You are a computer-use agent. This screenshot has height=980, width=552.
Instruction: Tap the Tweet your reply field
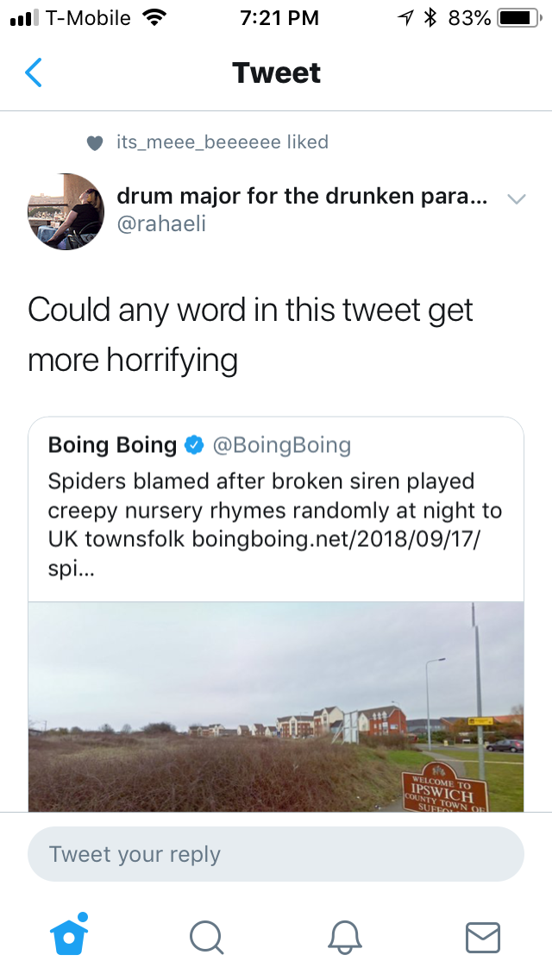tap(276, 854)
